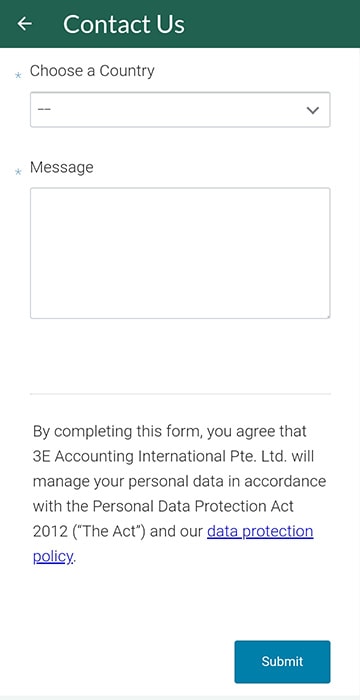Submit the contact form
The height and width of the screenshot is (700, 360).
282,662
